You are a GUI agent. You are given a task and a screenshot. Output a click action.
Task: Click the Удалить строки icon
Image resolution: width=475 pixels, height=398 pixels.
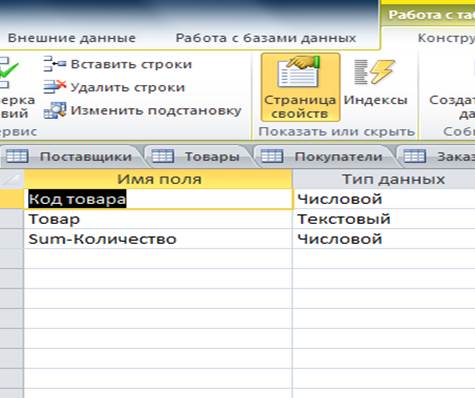55,87
